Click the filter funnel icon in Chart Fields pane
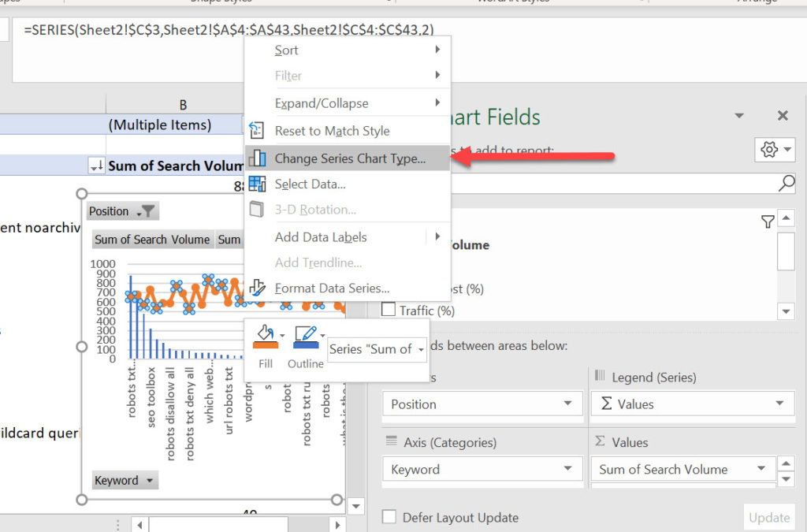This screenshot has height=532, width=807. point(768,221)
